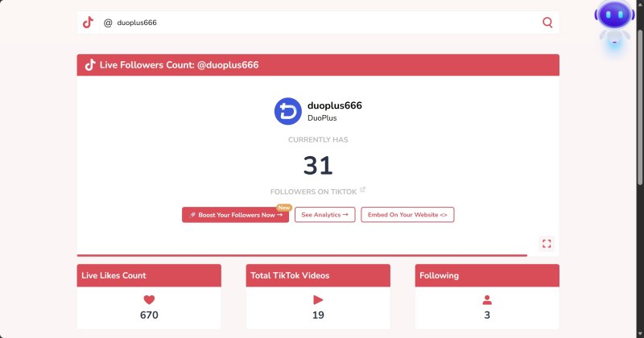Click the magnifier search icon
The image size is (644, 338).
click(547, 23)
